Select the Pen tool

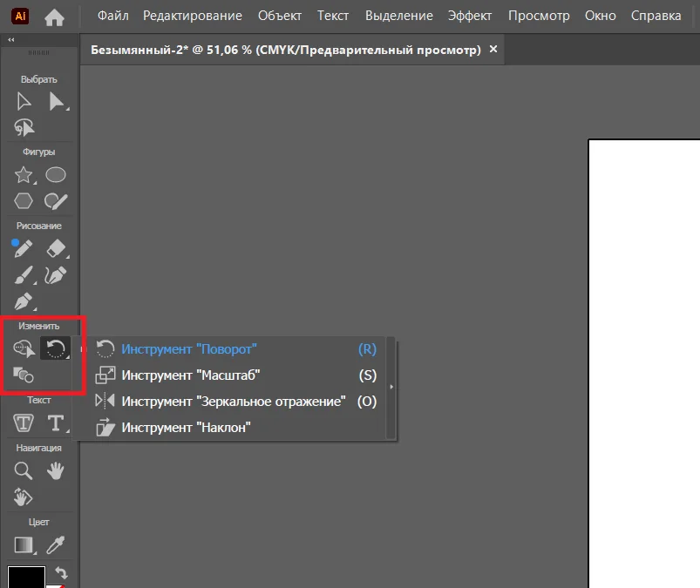click(24, 301)
